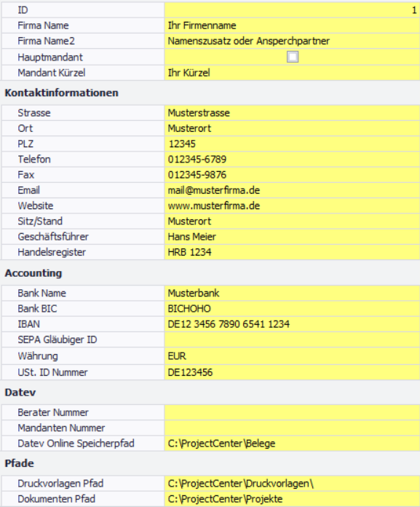Edit the Email address field
The image size is (420, 507).
(x=292, y=190)
